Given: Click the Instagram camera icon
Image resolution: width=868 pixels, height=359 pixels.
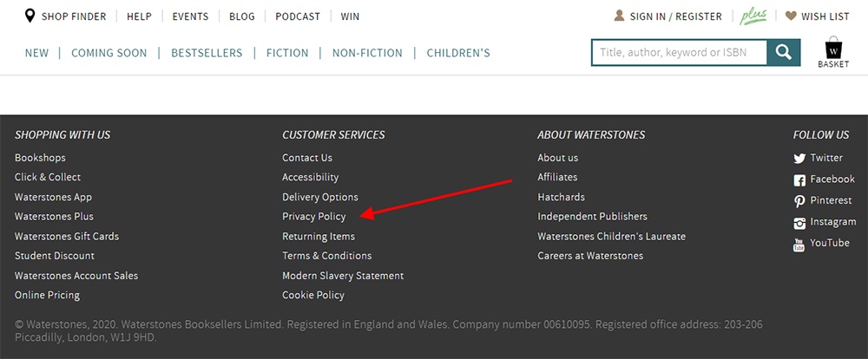Looking at the screenshot, I should point(799,223).
